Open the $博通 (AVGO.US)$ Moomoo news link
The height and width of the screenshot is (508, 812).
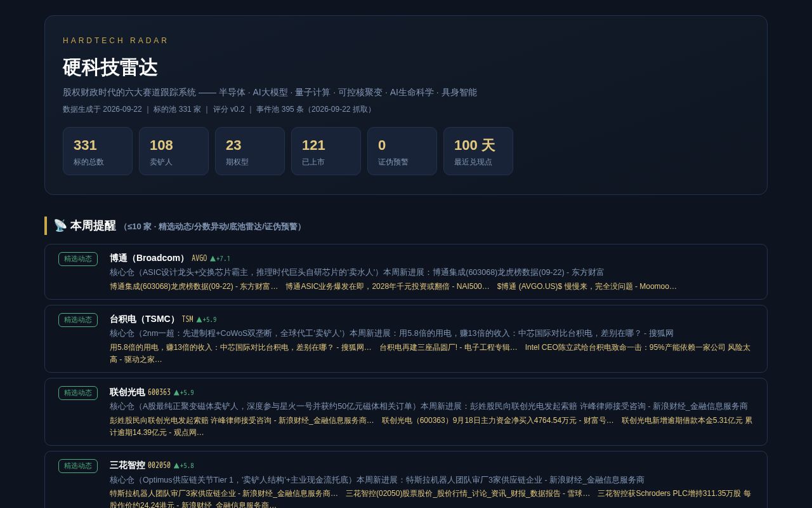(x=587, y=286)
